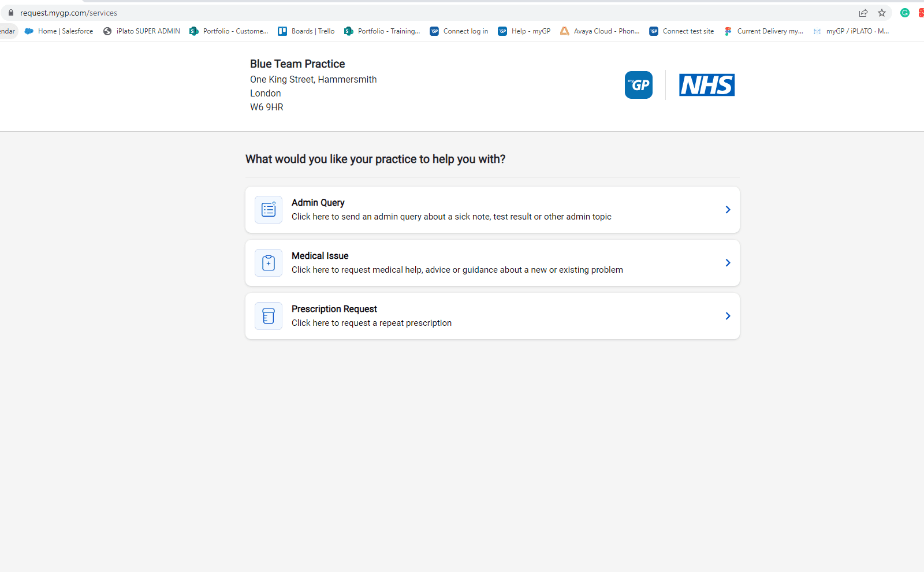This screenshot has width=924, height=572.
Task: Choose the Medical Issue option title
Action: [320, 256]
